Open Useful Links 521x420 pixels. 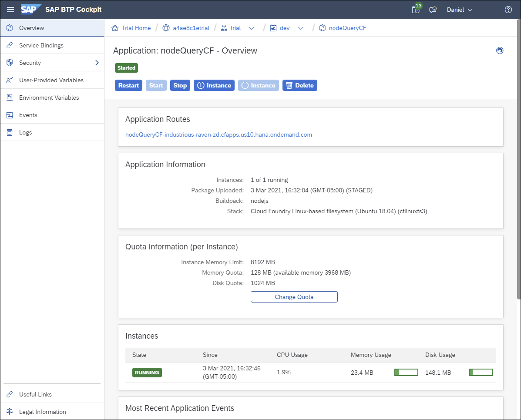pyautogui.click(x=52, y=394)
